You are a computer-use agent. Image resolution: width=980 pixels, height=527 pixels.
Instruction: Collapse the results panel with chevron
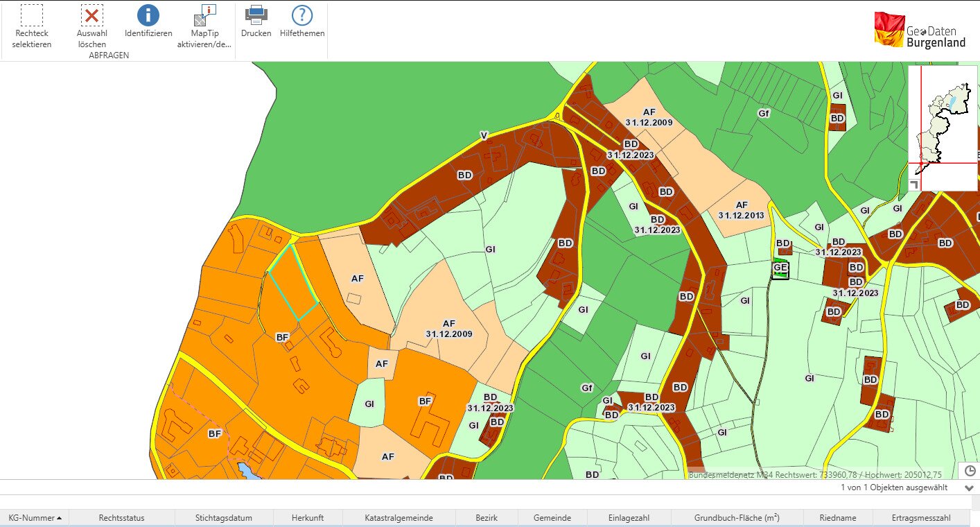point(969,488)
